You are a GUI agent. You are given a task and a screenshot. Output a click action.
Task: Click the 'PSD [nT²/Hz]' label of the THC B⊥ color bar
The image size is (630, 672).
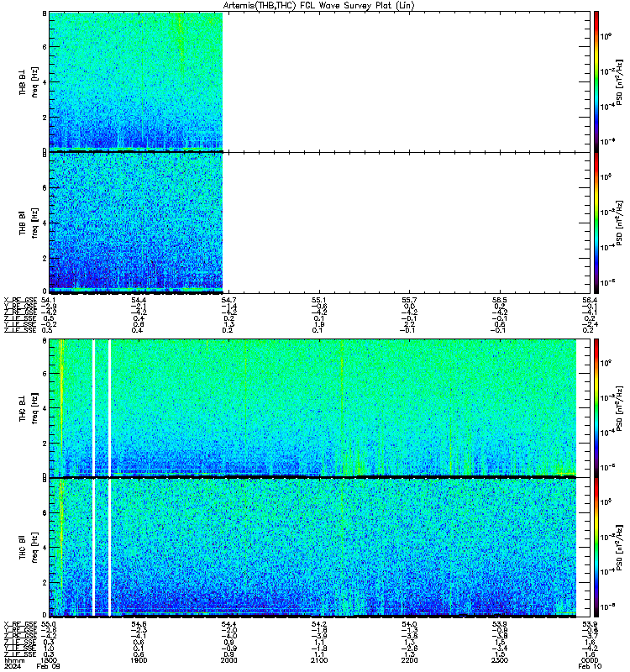pyautogui.click(x=619, y=408)
